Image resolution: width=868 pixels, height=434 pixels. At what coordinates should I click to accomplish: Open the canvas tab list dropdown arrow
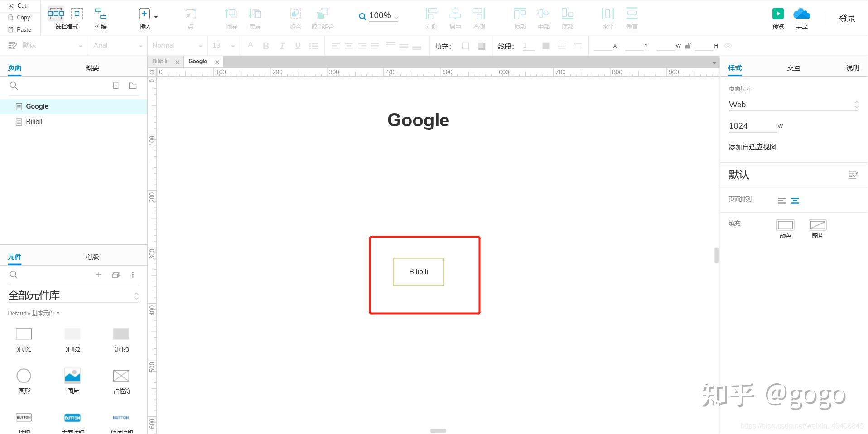tap(714, 62)
